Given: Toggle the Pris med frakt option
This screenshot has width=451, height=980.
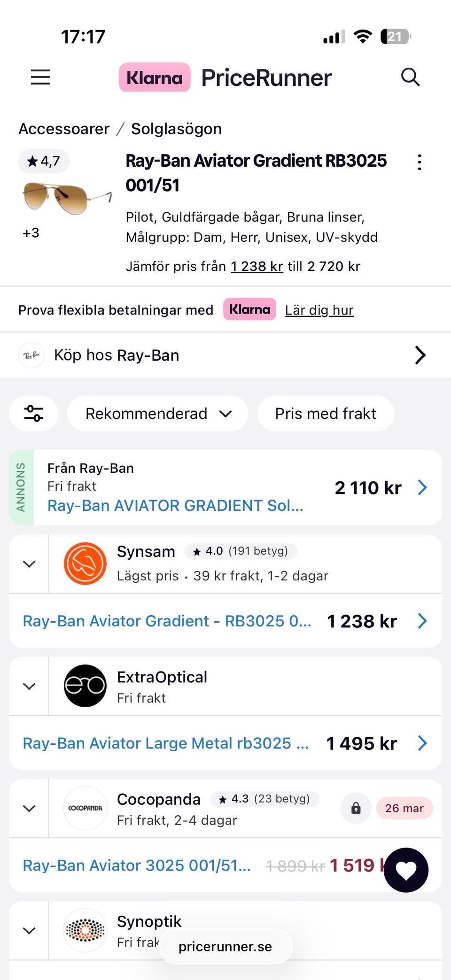Looking at the screenshot, I should (326, 413).
